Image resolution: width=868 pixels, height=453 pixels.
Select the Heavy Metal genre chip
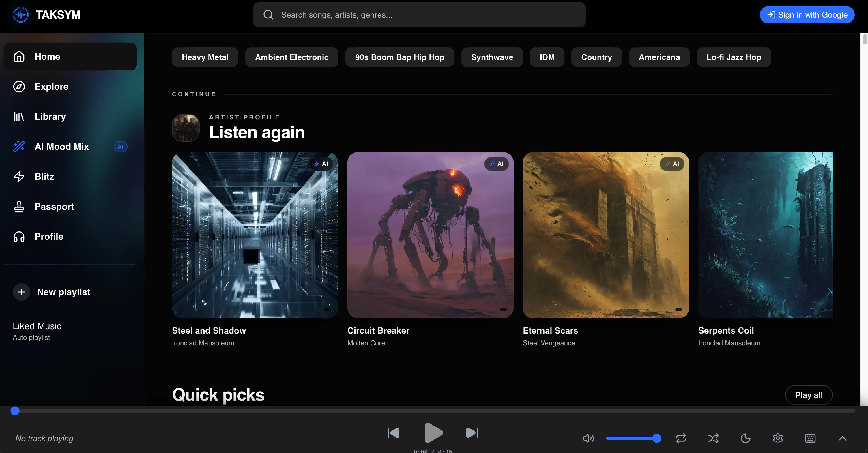click(205, 57)
